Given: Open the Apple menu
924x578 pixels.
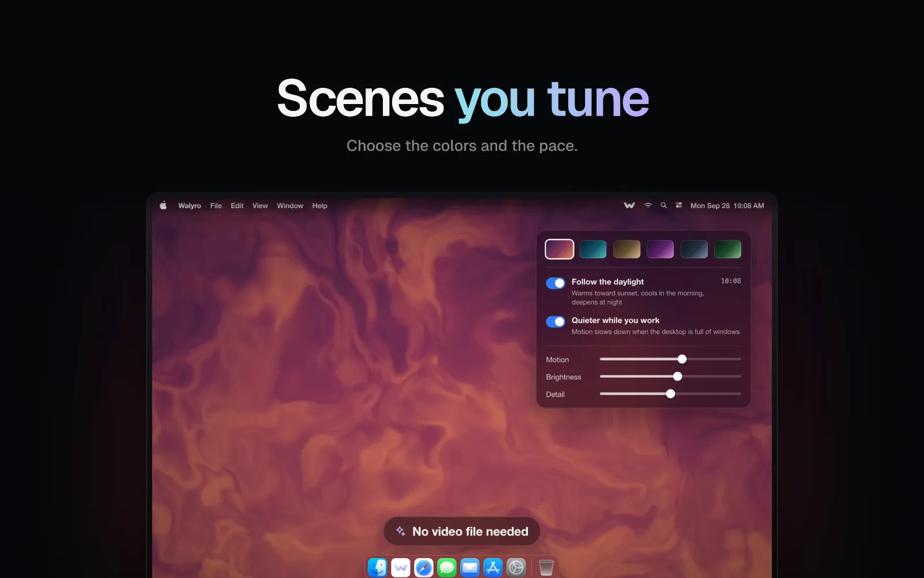Looking at the screenshot, I should click(x=163, y=205).
